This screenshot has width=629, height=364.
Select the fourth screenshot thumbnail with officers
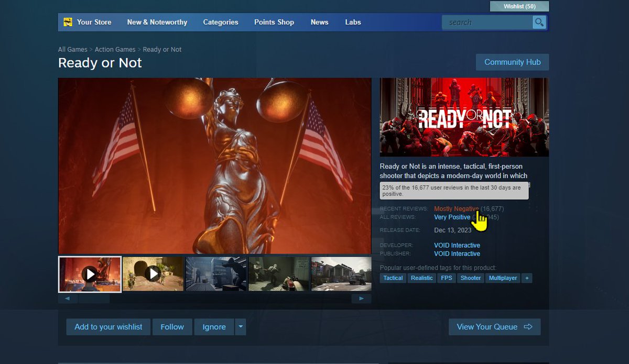pos(279,273)
